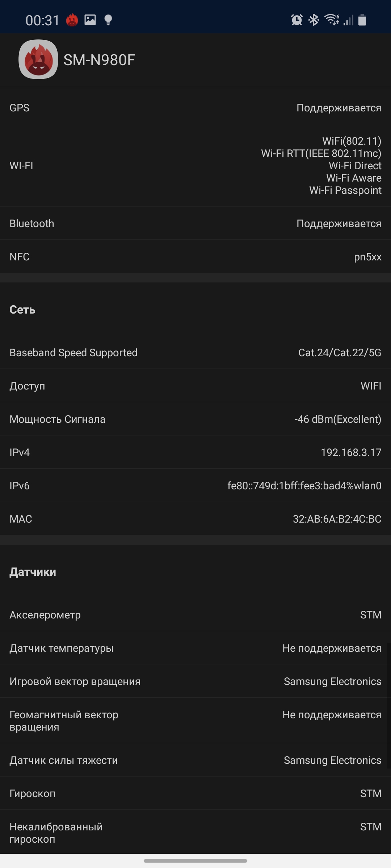Viewport: 391px width, 868px height.
Task: Tap the battery indicator icon
Action: (362, 20)
